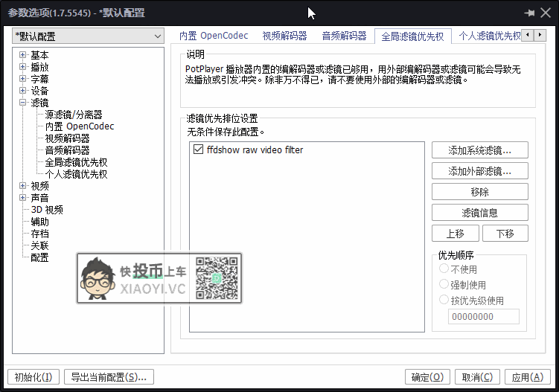This screenshot has width=559, height=392.
Task: Open 关联 settings in tree
Action: click(39, 245)
